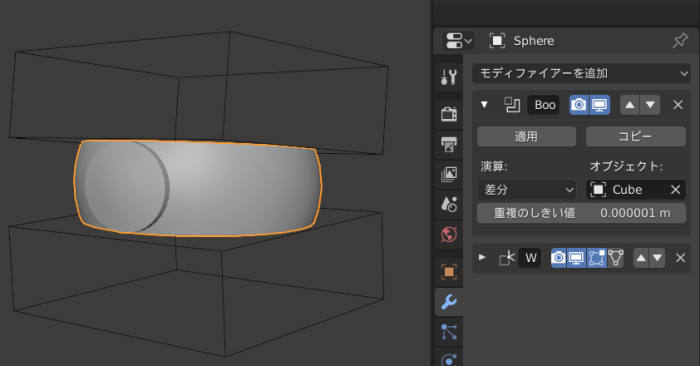
Task: Toggle W modifier viewport display monitor
Action: (x=576, y=258)
